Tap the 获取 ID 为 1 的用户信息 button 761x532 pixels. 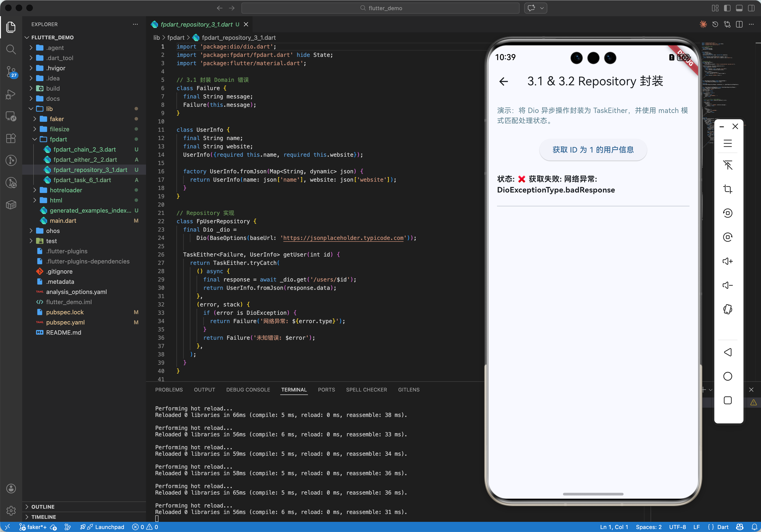click(x=593, y=150)
